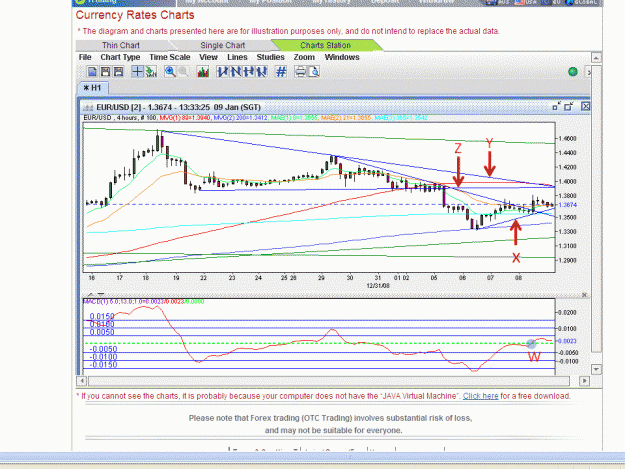Open the Windows menu
Viewport: 625px width, 469px height.
(x=342, y=57)
